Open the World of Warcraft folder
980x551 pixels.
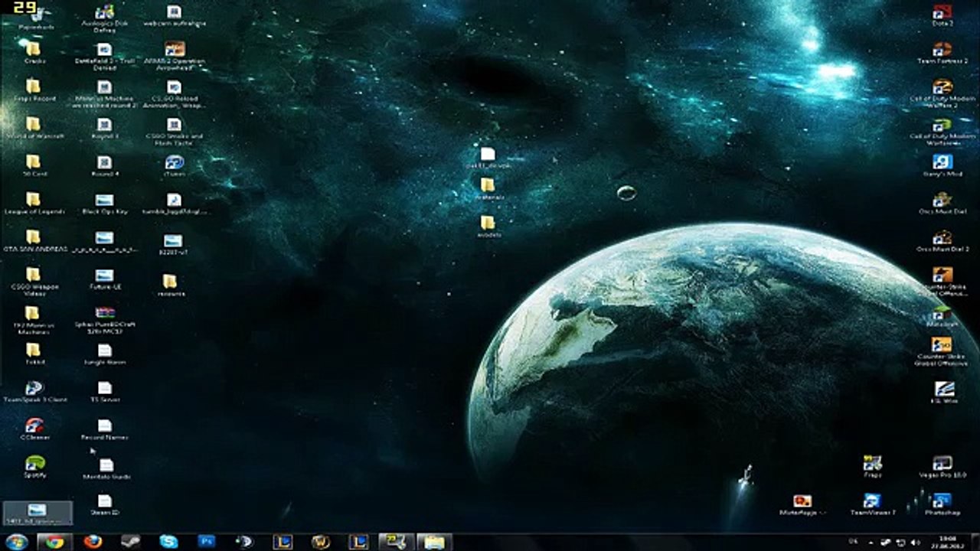coord(34,128)
